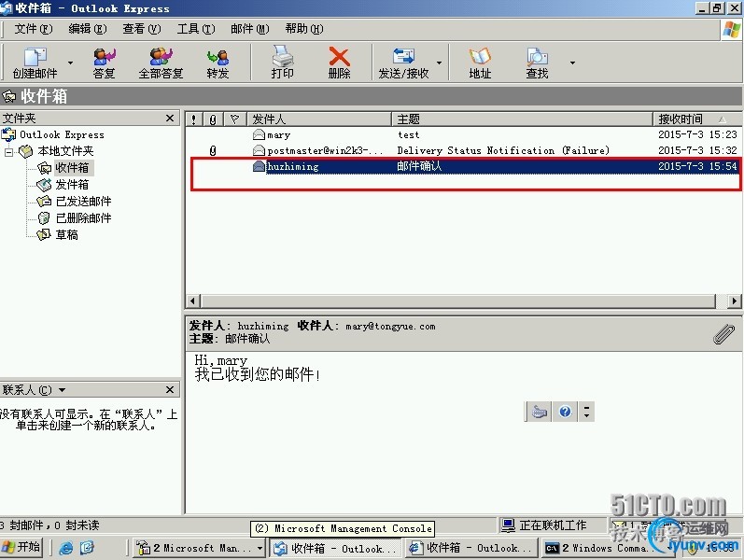
Task: Click the envelope icon beside mary
Action: 259,134
